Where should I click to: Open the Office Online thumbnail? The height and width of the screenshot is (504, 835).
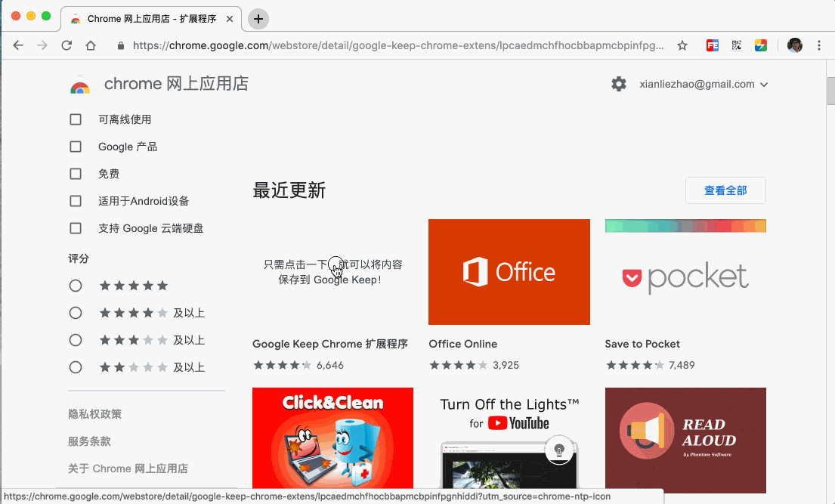(x=509, y=272)
